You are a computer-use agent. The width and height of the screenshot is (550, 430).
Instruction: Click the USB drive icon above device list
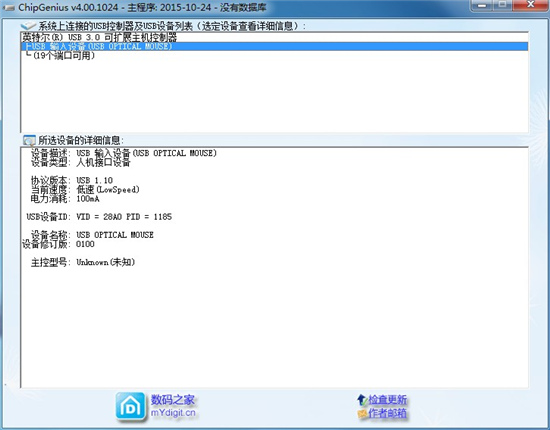tap(28, 26)
